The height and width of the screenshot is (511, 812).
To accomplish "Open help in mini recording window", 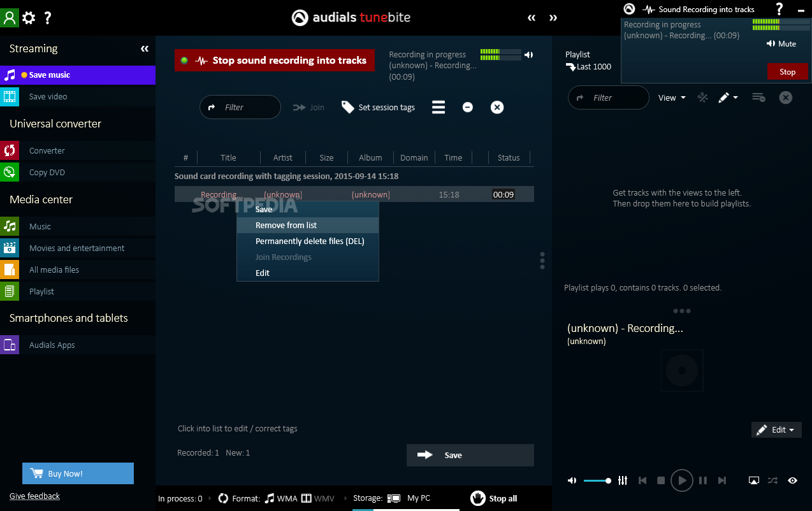I will point(779,9).
